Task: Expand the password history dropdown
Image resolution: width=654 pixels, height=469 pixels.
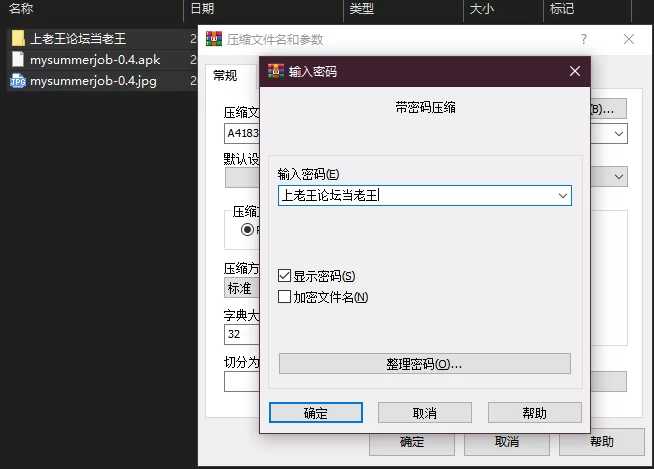Action: [563, 196]
